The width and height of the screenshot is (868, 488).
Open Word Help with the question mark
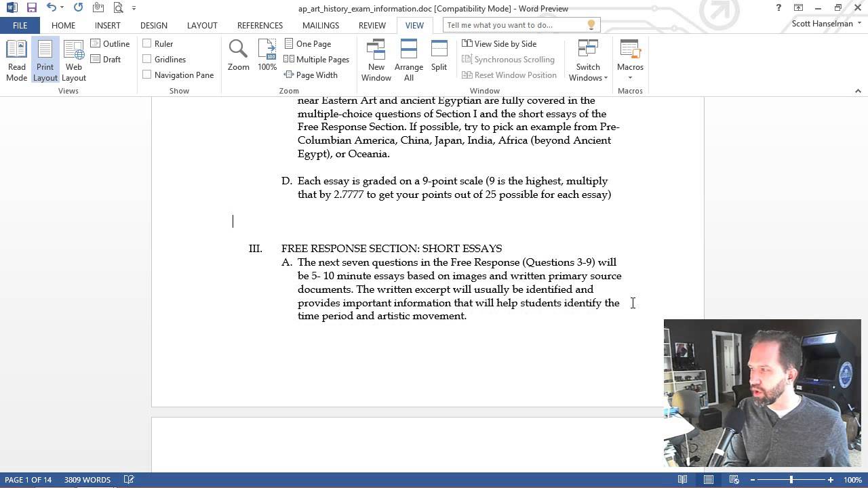click(x=778, y=8)
